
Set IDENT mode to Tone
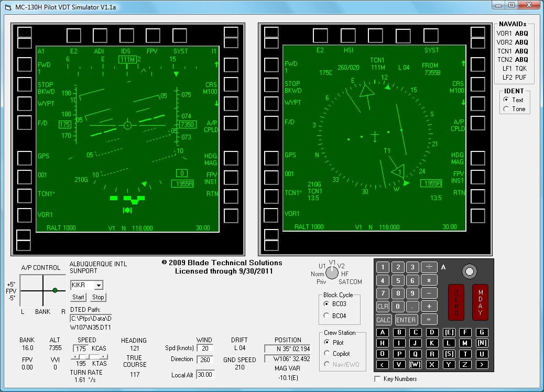click(x=506, y=109)
